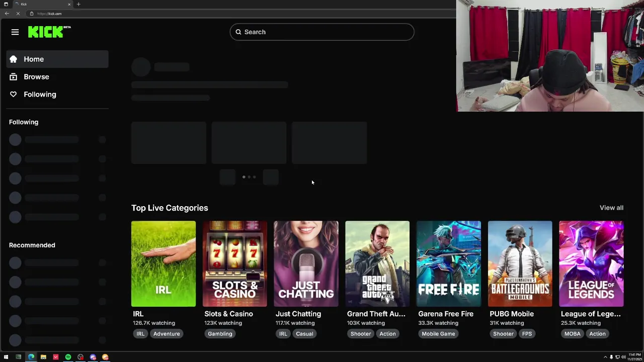Click the magnifier icon in Search

[238, 32]
